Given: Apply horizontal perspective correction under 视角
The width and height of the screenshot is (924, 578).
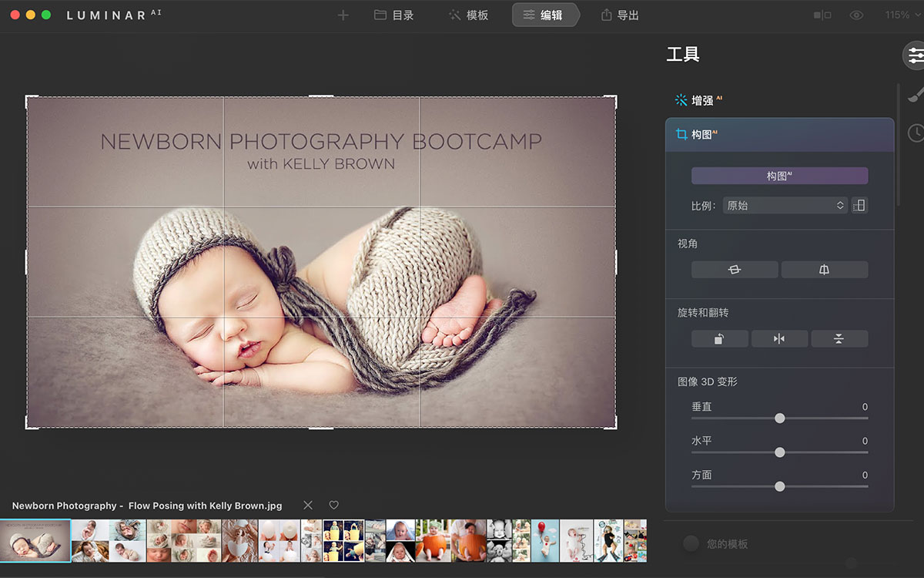Looking at the screenshot, I should pyautogui.click(x=735, y=270).
